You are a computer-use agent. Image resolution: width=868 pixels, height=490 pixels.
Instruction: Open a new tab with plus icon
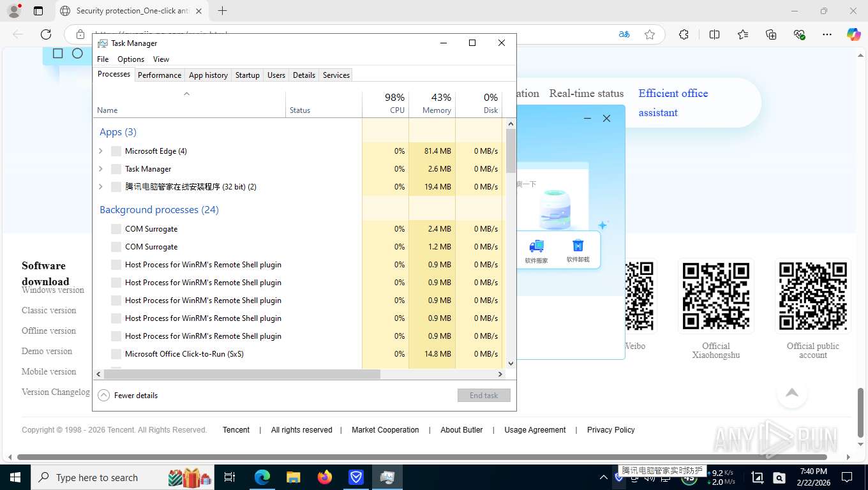222,11
